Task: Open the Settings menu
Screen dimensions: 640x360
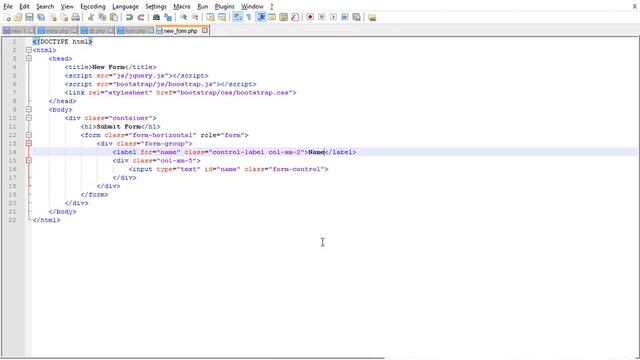Action: 156,7
